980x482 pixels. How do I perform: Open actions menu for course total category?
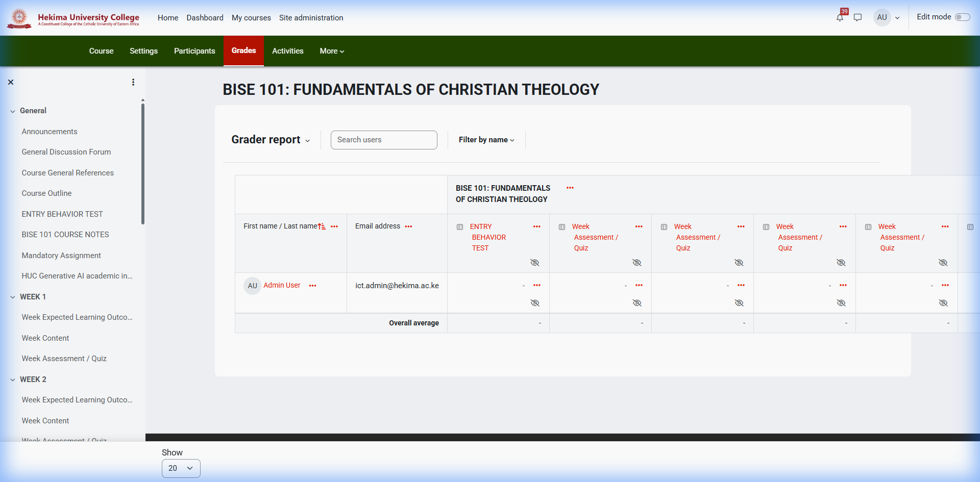click(570, 188)
